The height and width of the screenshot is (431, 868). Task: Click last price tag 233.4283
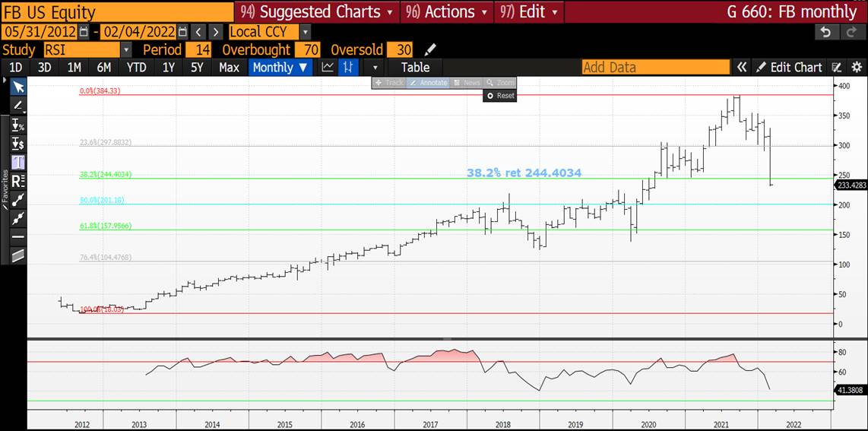pos(850,185)
